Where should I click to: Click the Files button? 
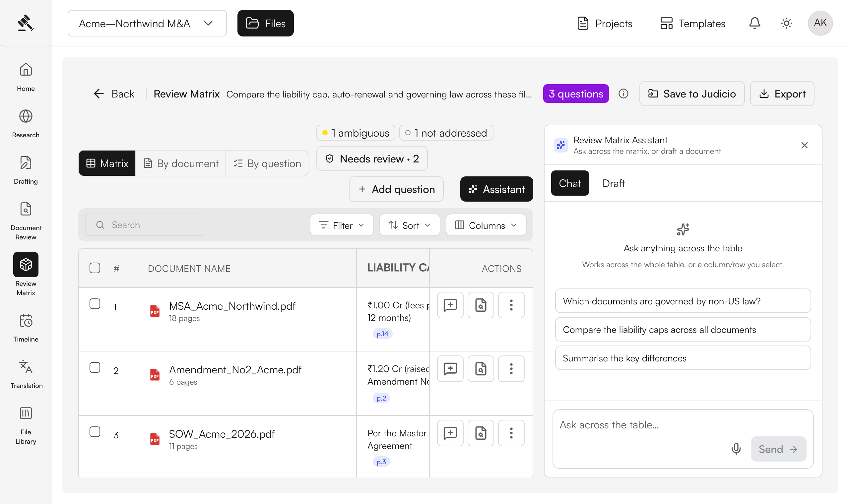(266, 23)
